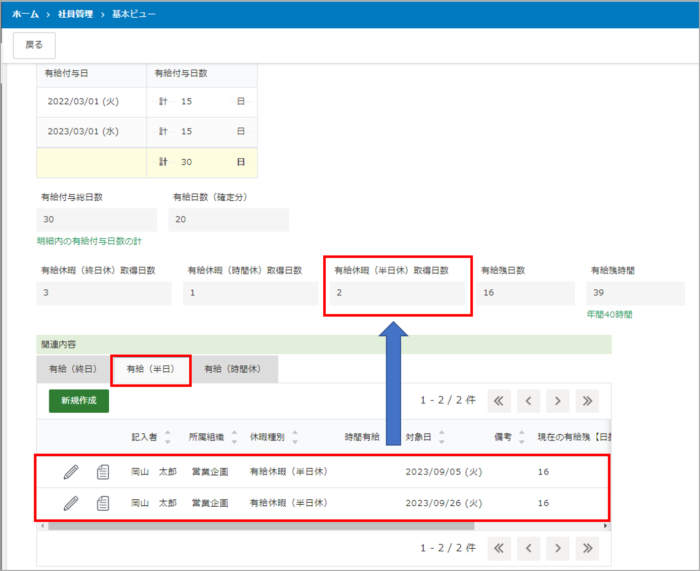Go to first page in upper pager

[499, 400]
